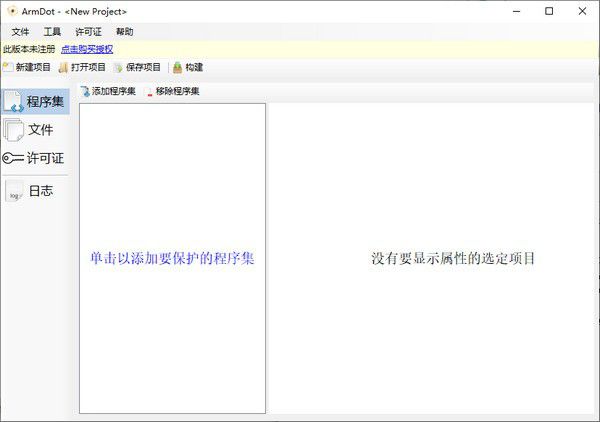Open the 帮助 menu
600x422 pixels.
coord(125,32)
